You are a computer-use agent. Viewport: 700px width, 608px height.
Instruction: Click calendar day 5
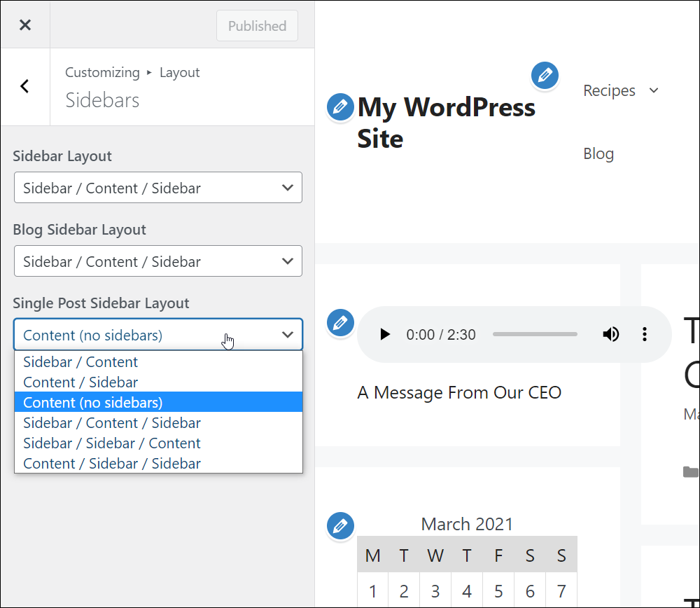pos(498,591)
